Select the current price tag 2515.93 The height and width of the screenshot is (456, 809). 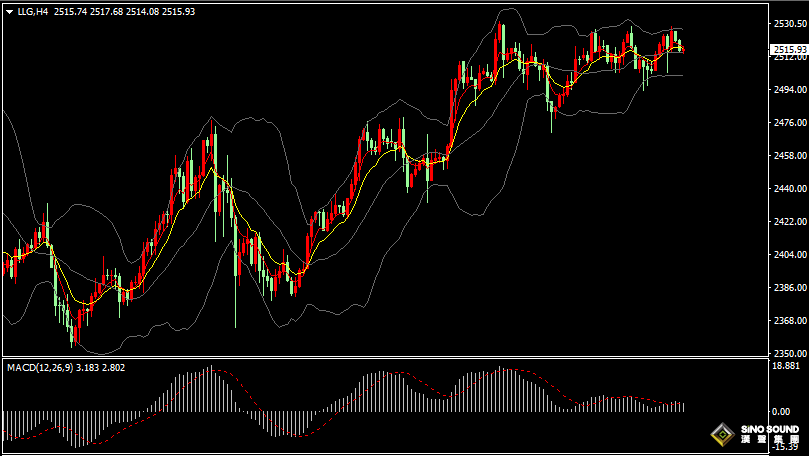tap(789, 49)
